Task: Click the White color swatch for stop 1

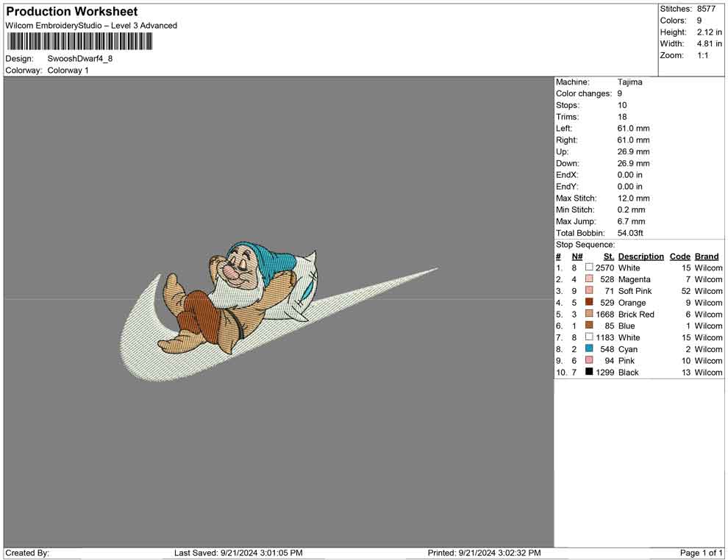Action: pos(589,268)
